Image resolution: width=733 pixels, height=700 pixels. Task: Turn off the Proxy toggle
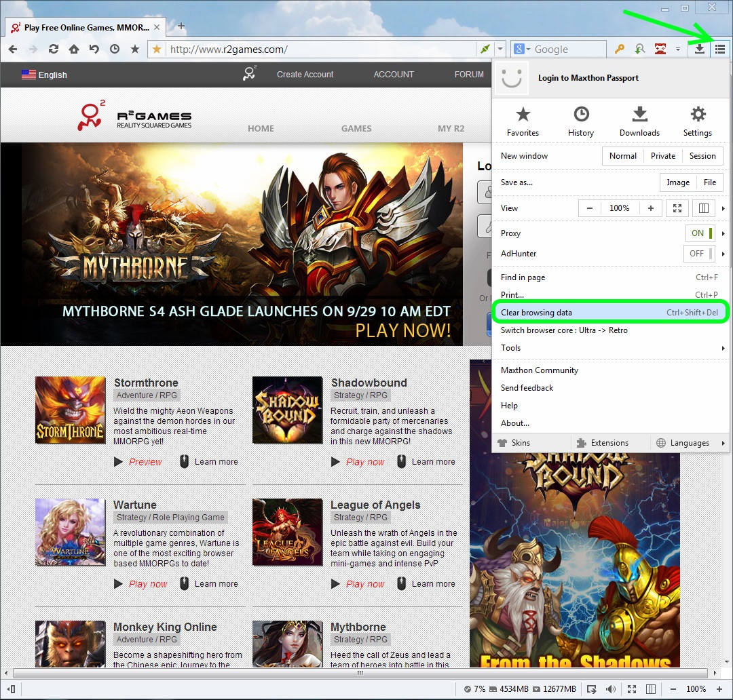pyautogui.click(x=700, y=233)
